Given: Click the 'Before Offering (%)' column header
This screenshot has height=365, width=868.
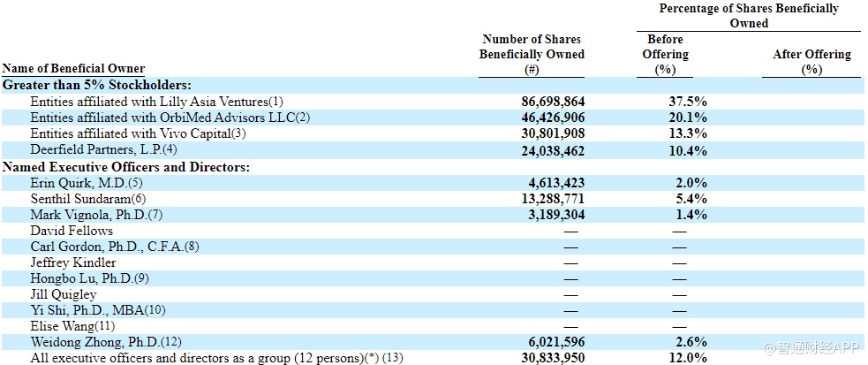Looking at the screenshot, I should [x=666, y=54].
